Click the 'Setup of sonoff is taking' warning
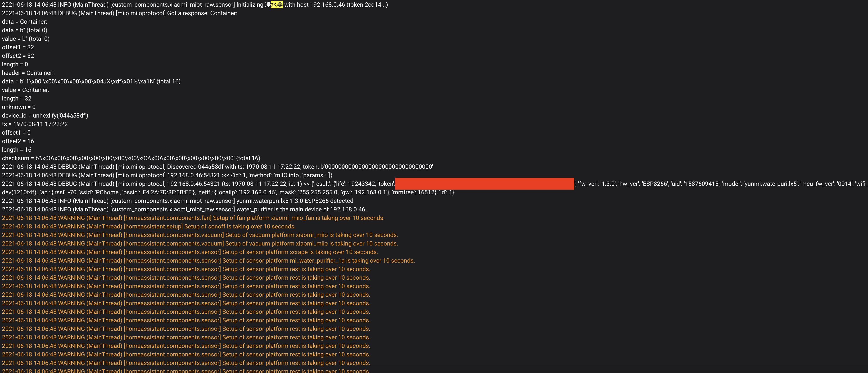Screen dimensions: 868x373 coord(149,226)
